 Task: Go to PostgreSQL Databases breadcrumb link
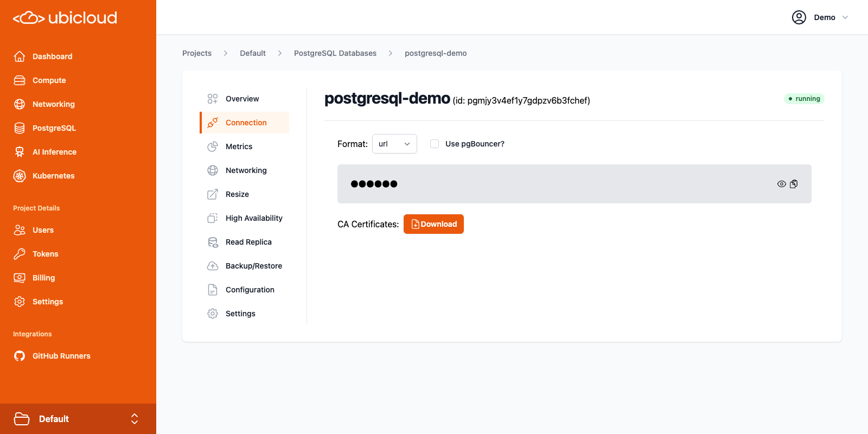(x=335, y=53)
